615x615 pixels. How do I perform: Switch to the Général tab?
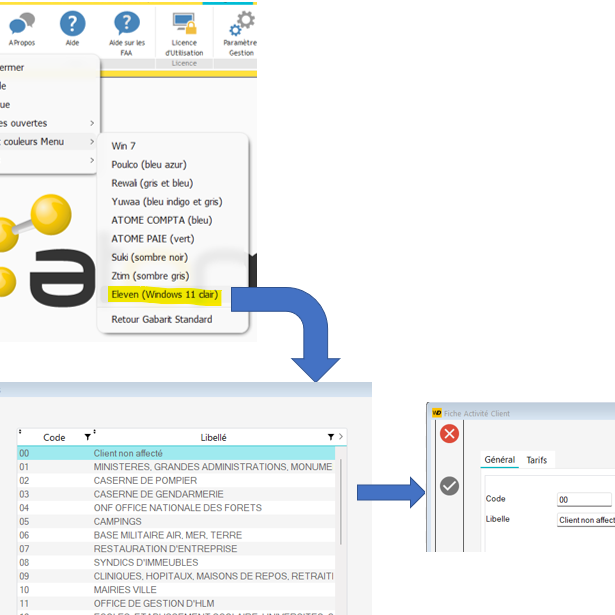499,460
